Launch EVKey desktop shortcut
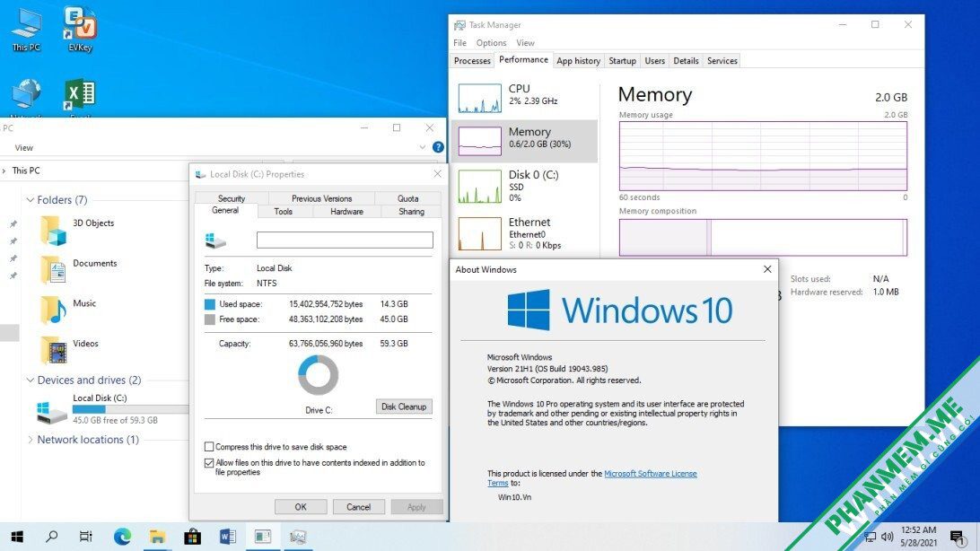980x551 pixels. point(80,30)
